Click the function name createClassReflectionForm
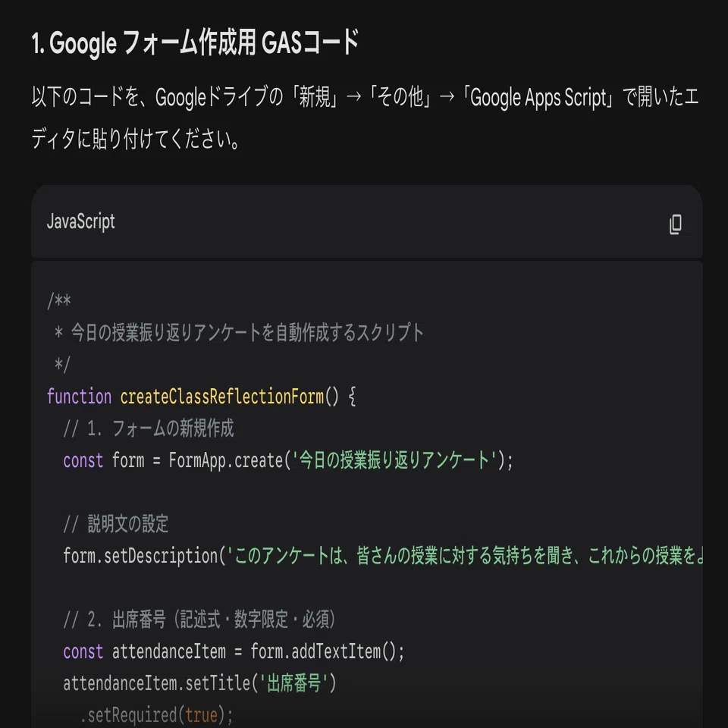728x728 pixels. pos(222,397)
